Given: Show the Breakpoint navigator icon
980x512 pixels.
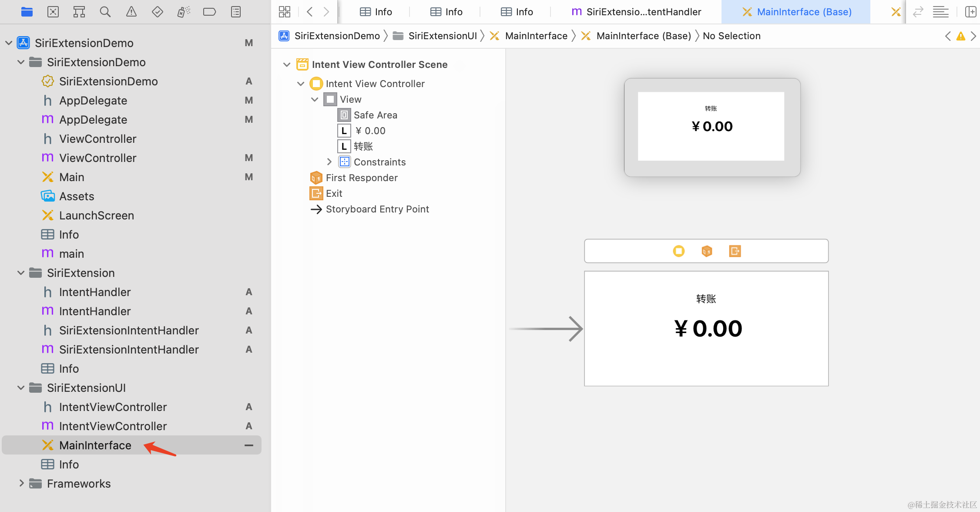Looking at the screenshot, I should [209, 12].
